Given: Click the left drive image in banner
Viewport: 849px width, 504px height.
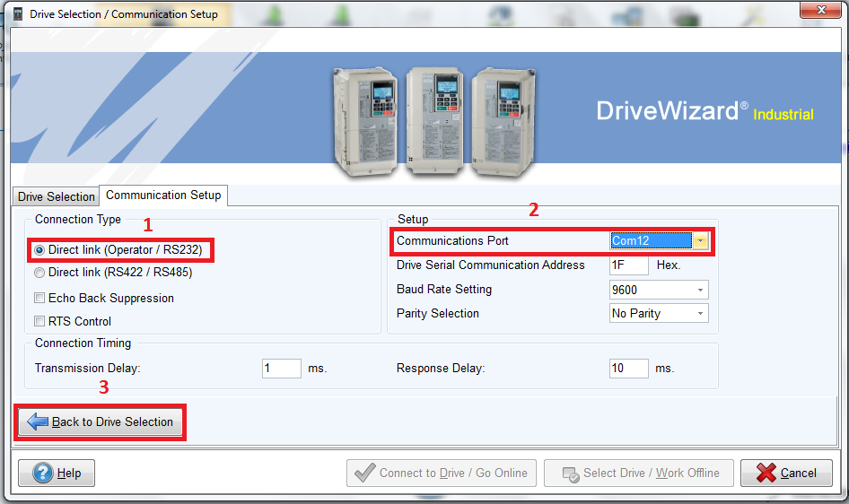Looking at the screenshot, I should click(365, 122).
